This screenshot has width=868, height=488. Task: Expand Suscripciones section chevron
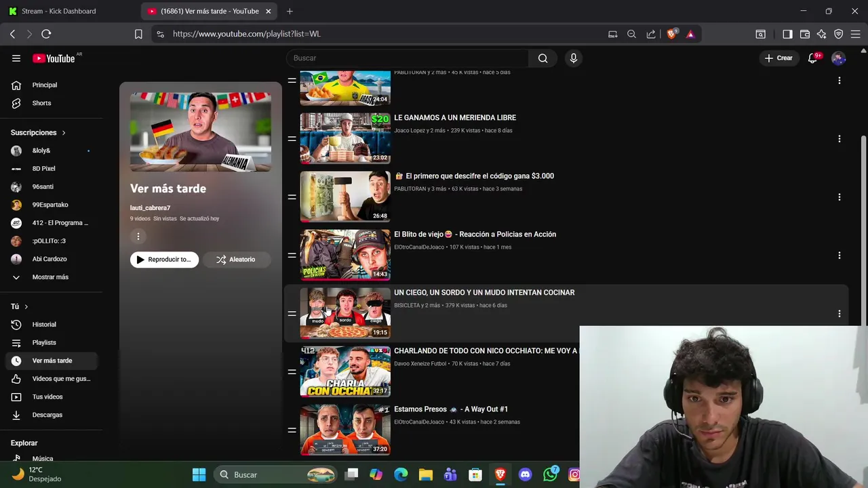coord(64,133)
